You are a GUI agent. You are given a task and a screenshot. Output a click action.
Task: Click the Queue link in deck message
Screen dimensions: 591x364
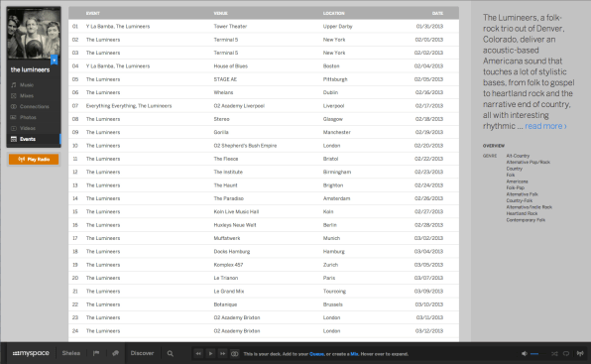[316, 354]
